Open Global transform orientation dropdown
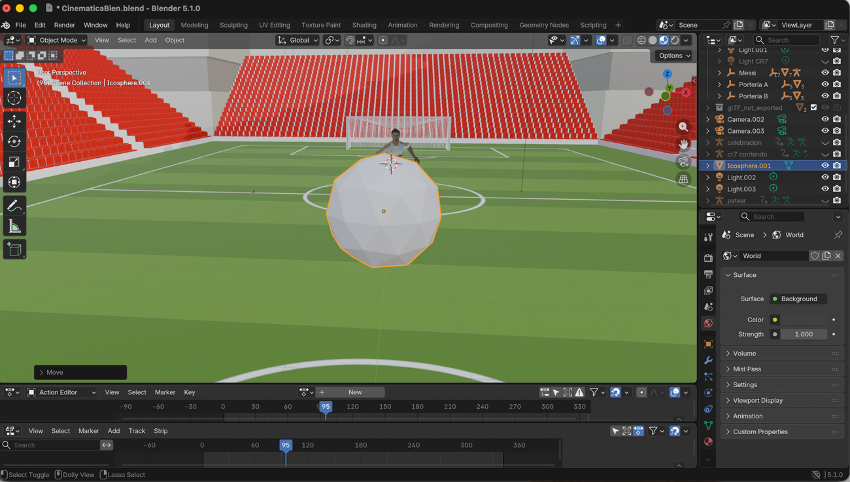Image resolution: width=850 pixels, height=482 pixels. [x=298, y=40]
